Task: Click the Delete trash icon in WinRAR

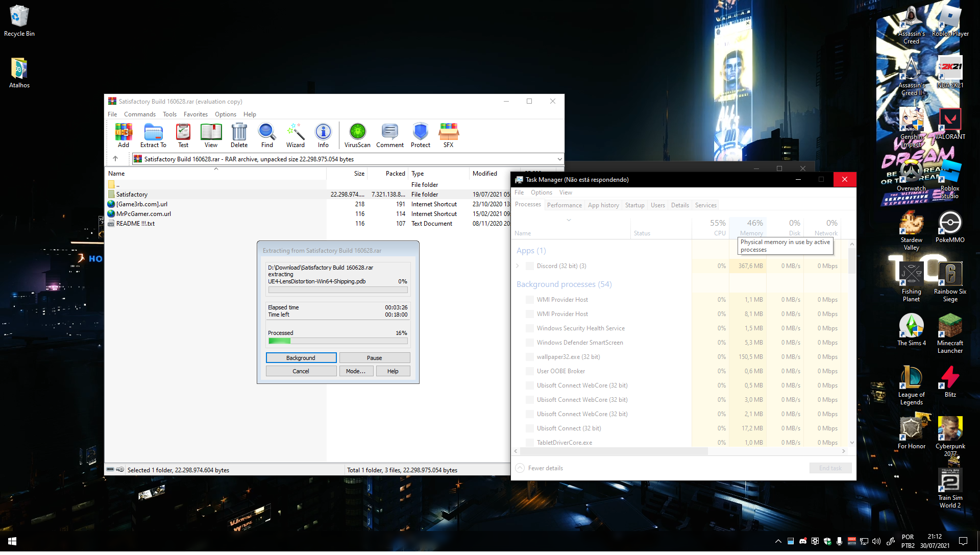Action: 239,135
